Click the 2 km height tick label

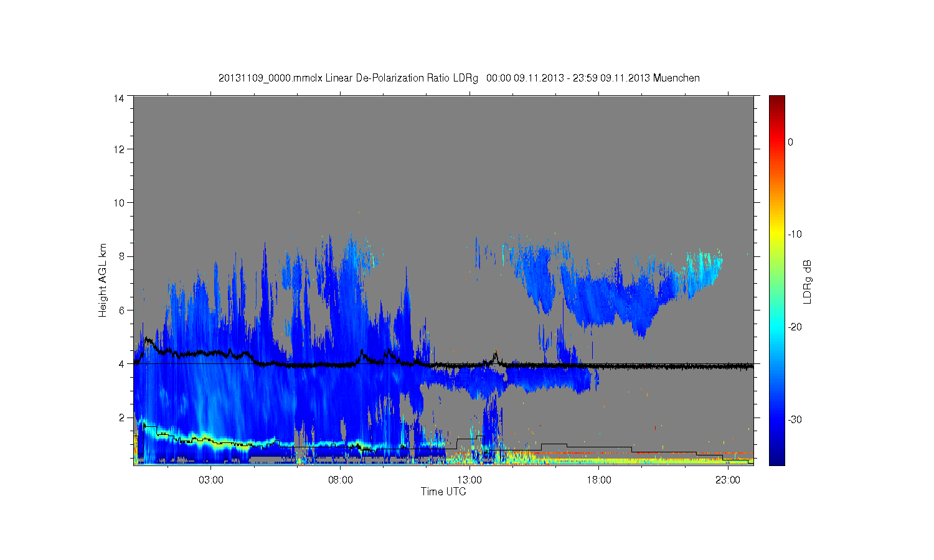click(121, 418)
